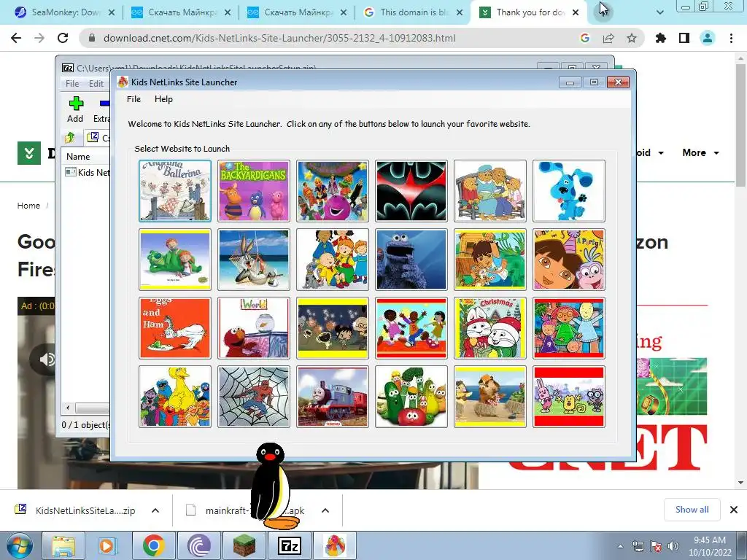Image resolution: width=747 pixels, height=560 pixels.
Task: Launch the Elmo's World website button
Action: pyautogui.click(x=253, y=328)
